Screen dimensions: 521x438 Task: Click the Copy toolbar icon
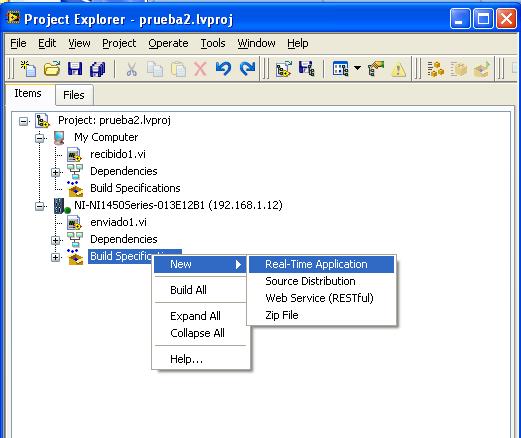click(155, 69)
